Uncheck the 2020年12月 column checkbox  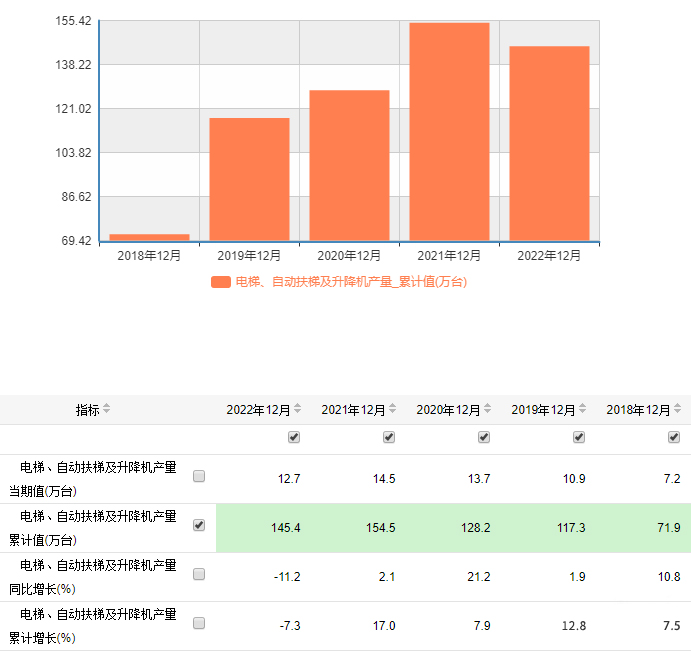484,437
